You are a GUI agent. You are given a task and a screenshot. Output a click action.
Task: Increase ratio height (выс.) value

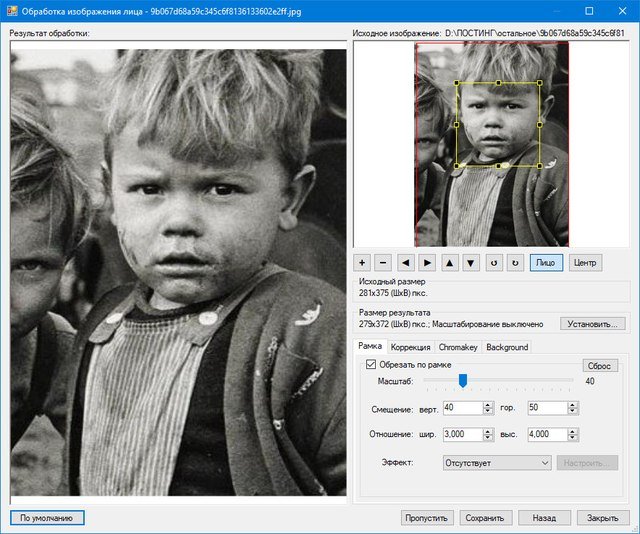pos(573,431)
